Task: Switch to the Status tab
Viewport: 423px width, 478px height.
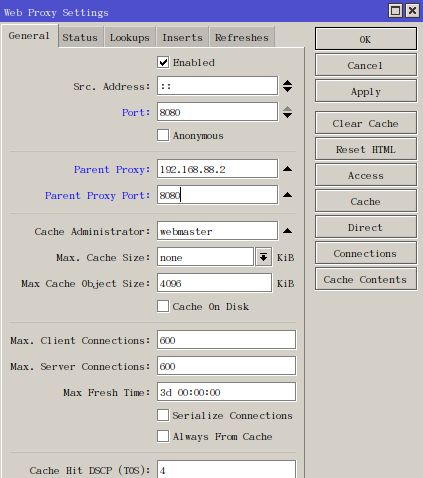Action: 80,37
